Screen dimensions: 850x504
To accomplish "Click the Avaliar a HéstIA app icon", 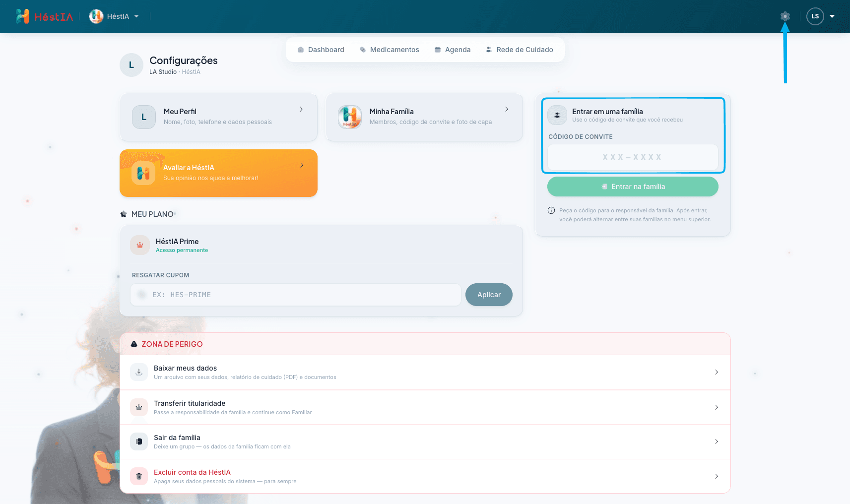I will [x=143, y=173].
